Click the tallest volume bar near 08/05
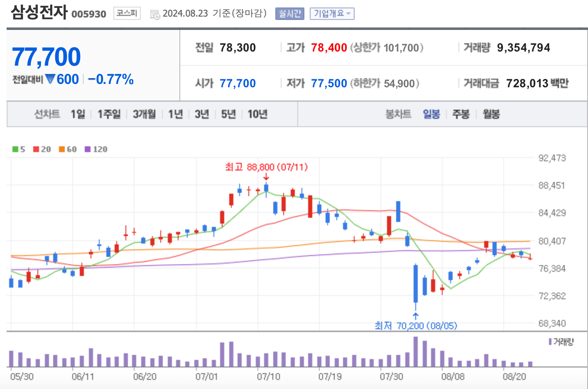The height and width of the screenshot is (389, 588). (416, 352)
